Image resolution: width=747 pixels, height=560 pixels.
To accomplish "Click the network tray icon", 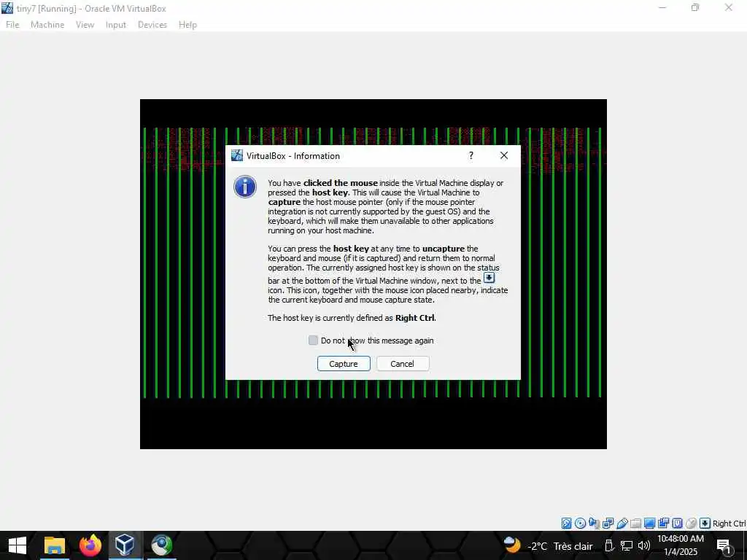I will click(x=626, y=545).
